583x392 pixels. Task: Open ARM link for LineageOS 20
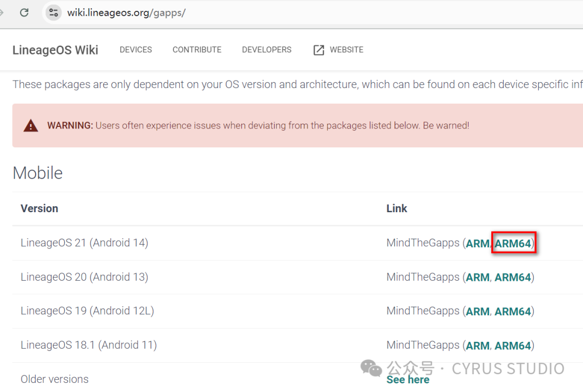tap(478, 278)
